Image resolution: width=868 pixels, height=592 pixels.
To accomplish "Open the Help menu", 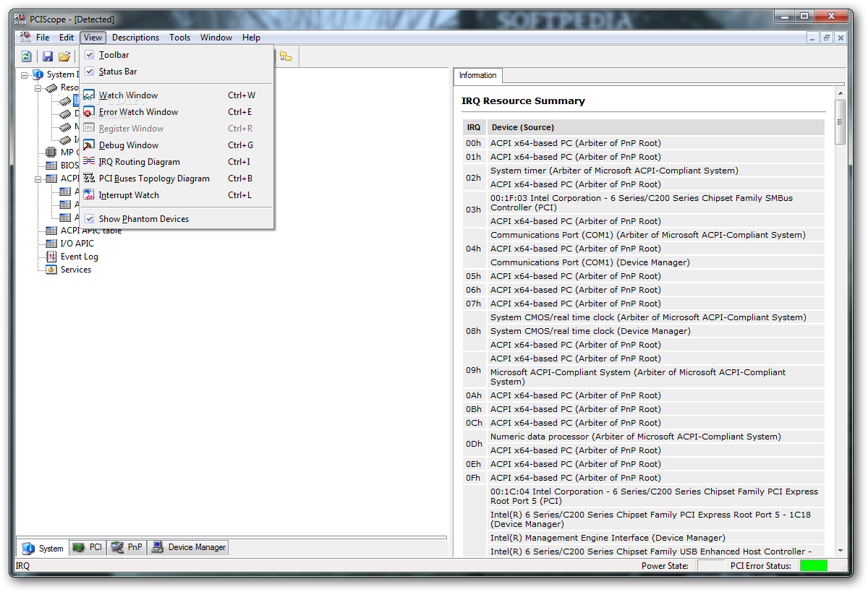I will click(x=251, y=38).
